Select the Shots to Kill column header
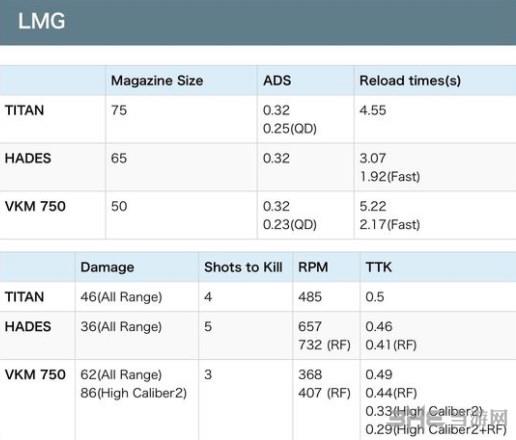Image resolution: width=516 pixels, height=440 pixels. [x=243, y=267]
